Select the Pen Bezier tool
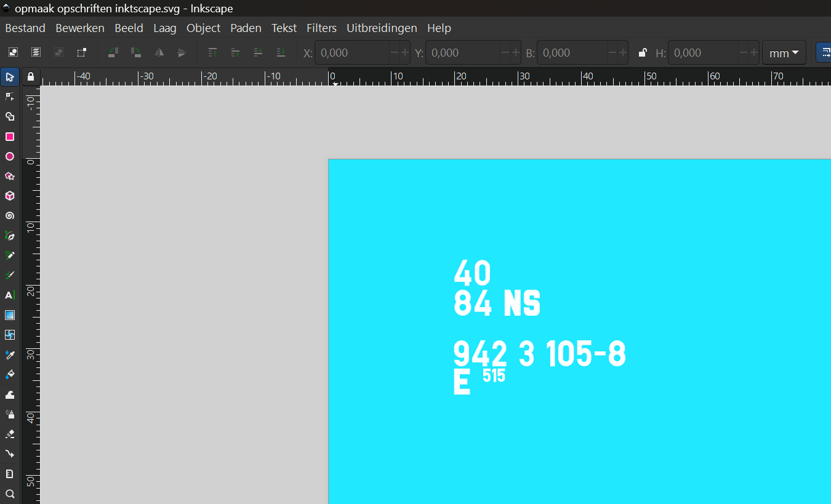The height and width of the screenshot is (504, 831). tap(10, 236)
